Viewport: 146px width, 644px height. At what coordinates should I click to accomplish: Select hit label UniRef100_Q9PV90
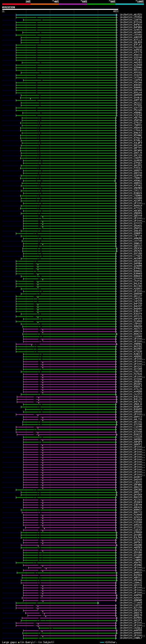(x=131, y=610)
